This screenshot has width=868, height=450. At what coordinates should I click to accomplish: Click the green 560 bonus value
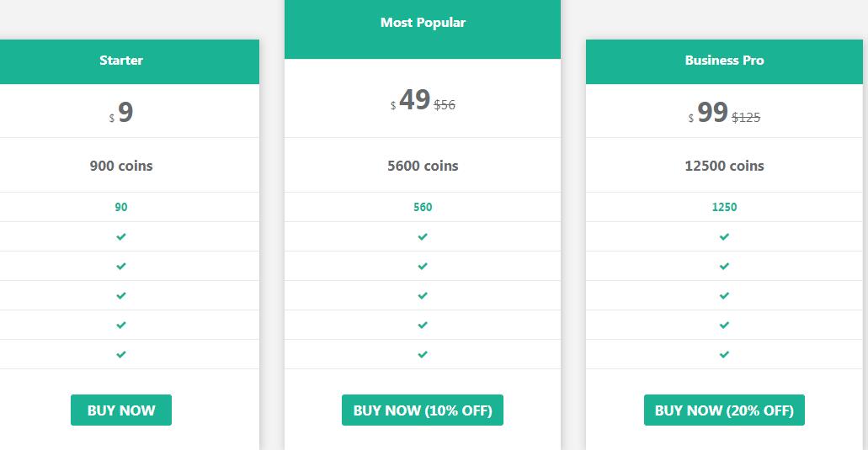pos(423,207)
